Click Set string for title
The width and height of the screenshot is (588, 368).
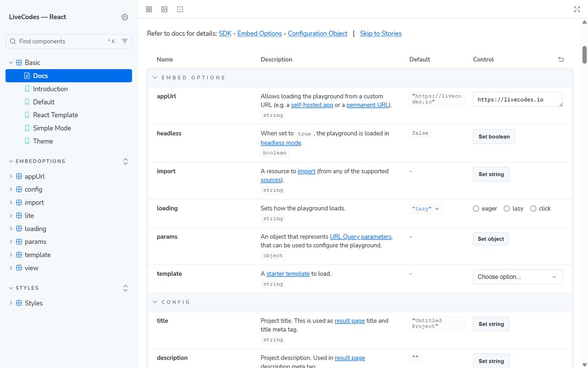click(x=491, y=324)
